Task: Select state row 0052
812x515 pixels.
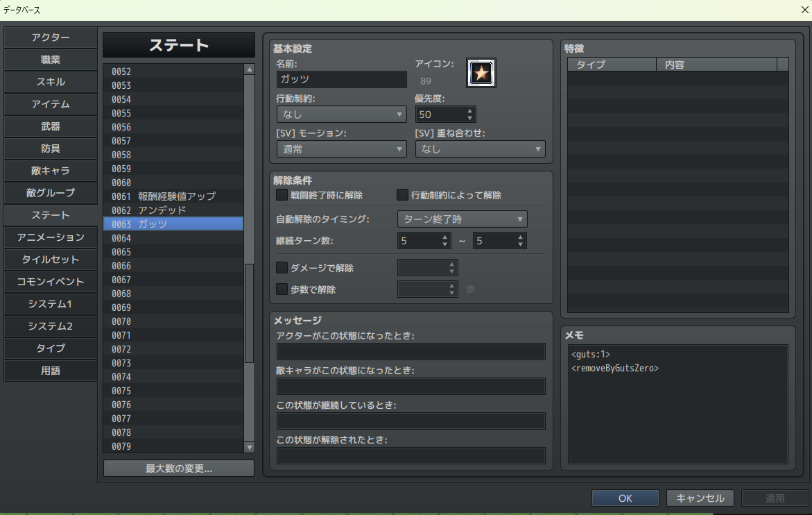Action: point(173,71)
